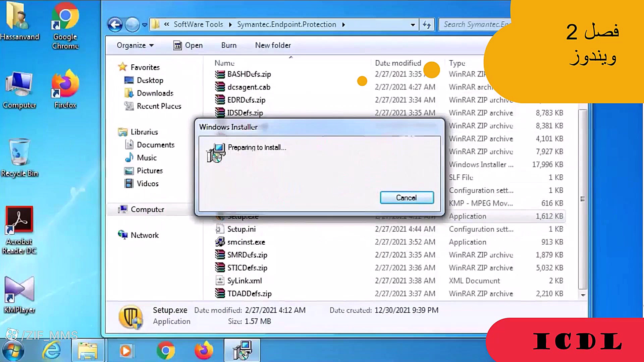Screen dimensions: 644x362
Task: Select Computer in navigation pane
Action: (x=147, y=209)
